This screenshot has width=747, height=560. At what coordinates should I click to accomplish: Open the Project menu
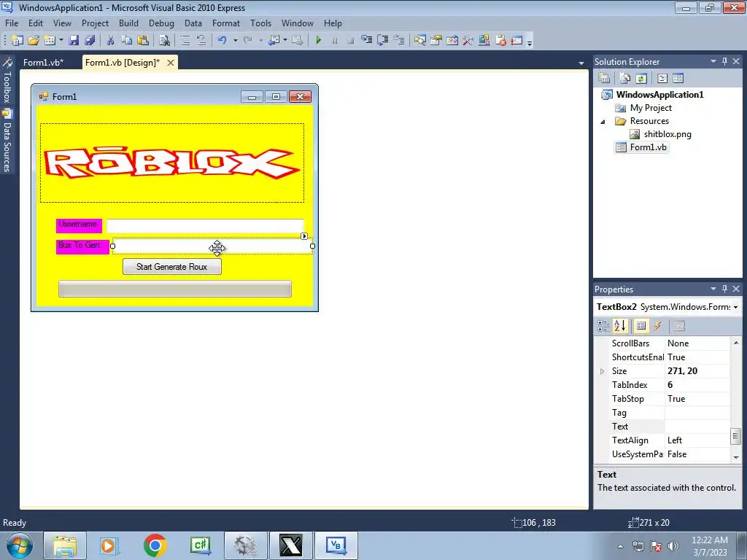point(95,23)
